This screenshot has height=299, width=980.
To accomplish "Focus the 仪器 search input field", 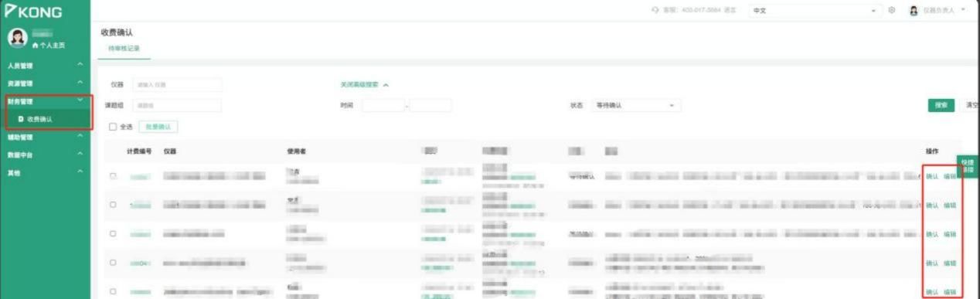I will pyautogui.click(x=177, y=84).
